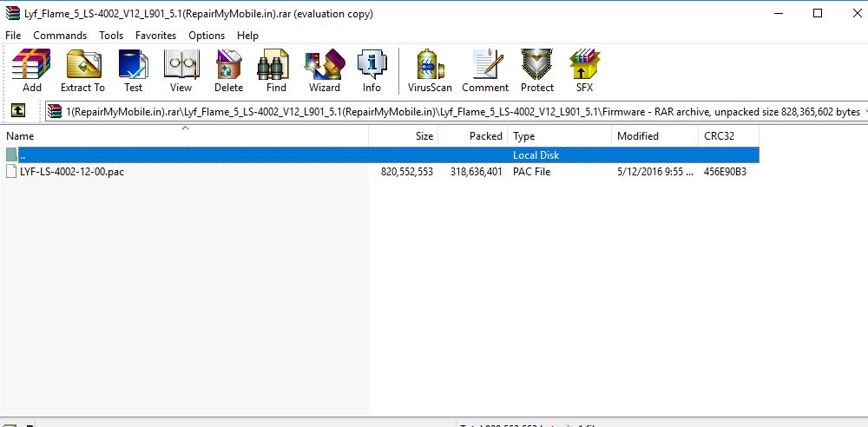
Task: Click the 'Local Disk' type cell
Action: [x=536, y=155]
